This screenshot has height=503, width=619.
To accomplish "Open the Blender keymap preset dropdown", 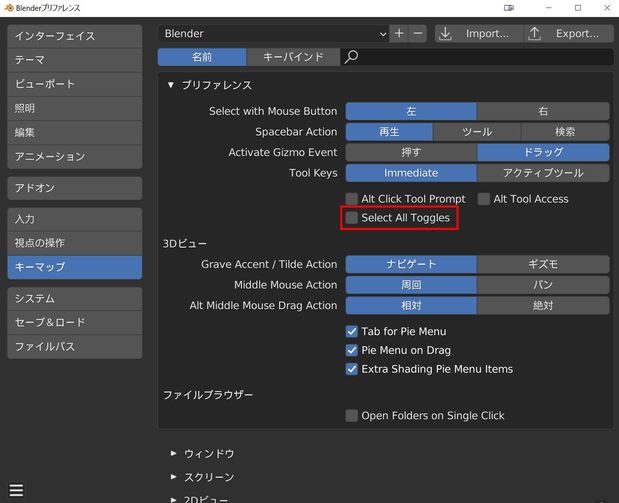I will (x=273, y=34).
